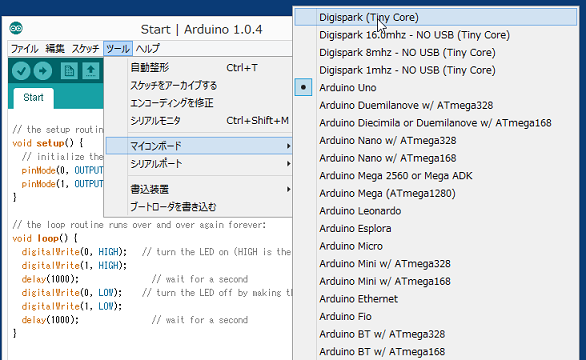This screenshot has height=360, width=586.
Task: Select board Digispark (Tiny Core)
Action: 435,17
